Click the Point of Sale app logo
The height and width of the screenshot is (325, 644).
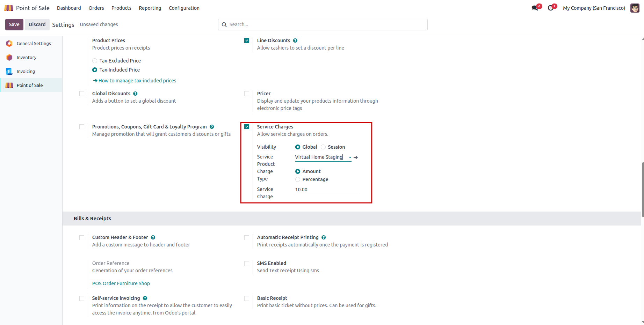[9, 8]
